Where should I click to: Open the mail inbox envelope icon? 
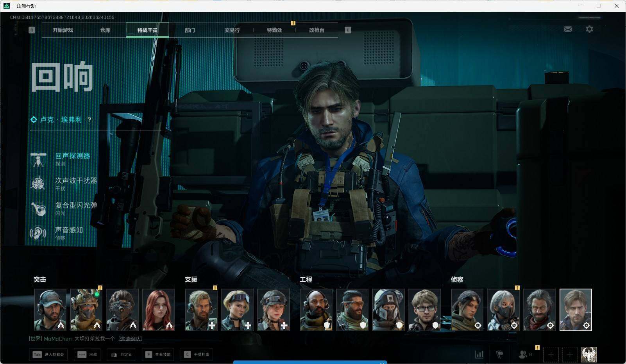(568, 29)
